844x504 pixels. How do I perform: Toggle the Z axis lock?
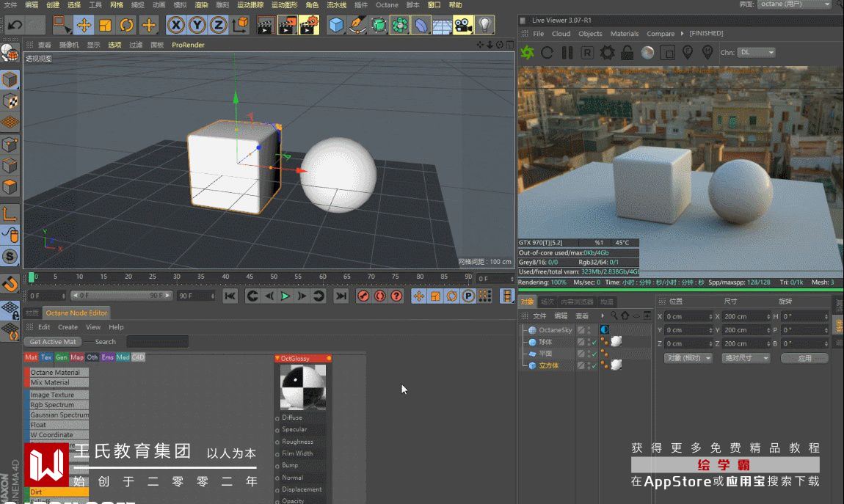tap(218, 26)
